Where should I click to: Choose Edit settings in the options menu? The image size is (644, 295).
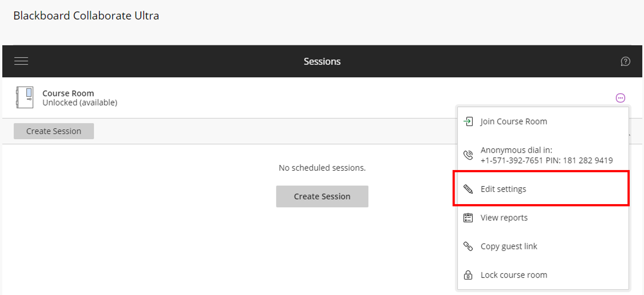click(x=503, y=189)
